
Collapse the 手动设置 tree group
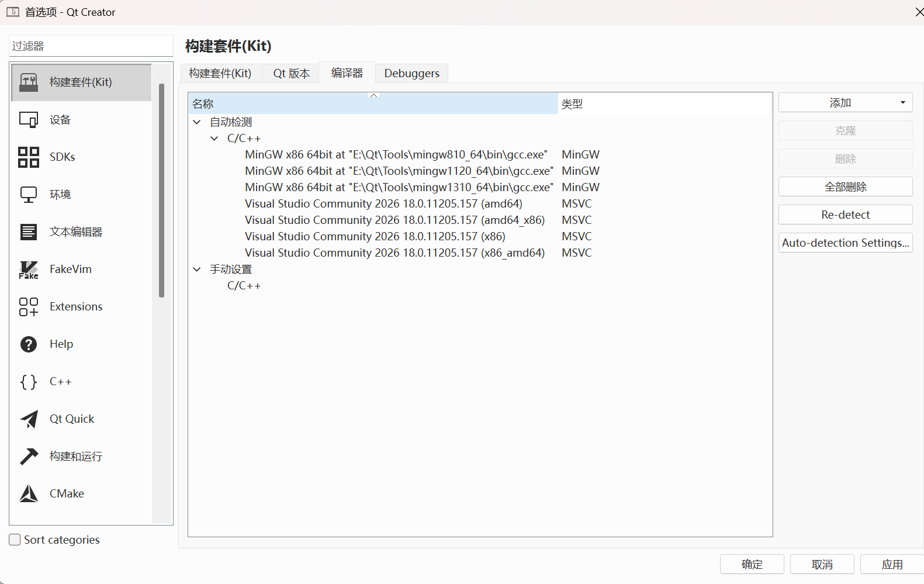(x=197, y=269)
